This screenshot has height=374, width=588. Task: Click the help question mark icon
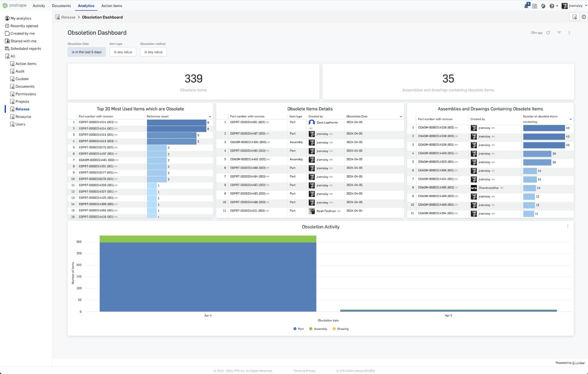pyautogui.click(x=552, y=6)
